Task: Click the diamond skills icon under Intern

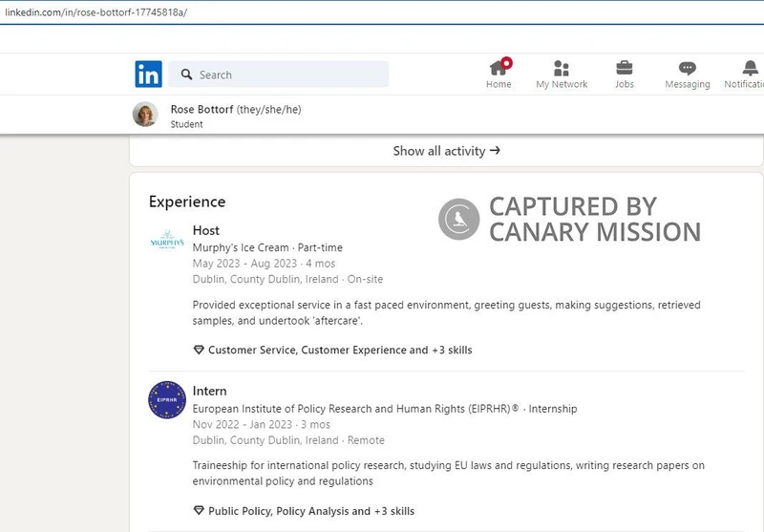Action: (x=199, y=511)
